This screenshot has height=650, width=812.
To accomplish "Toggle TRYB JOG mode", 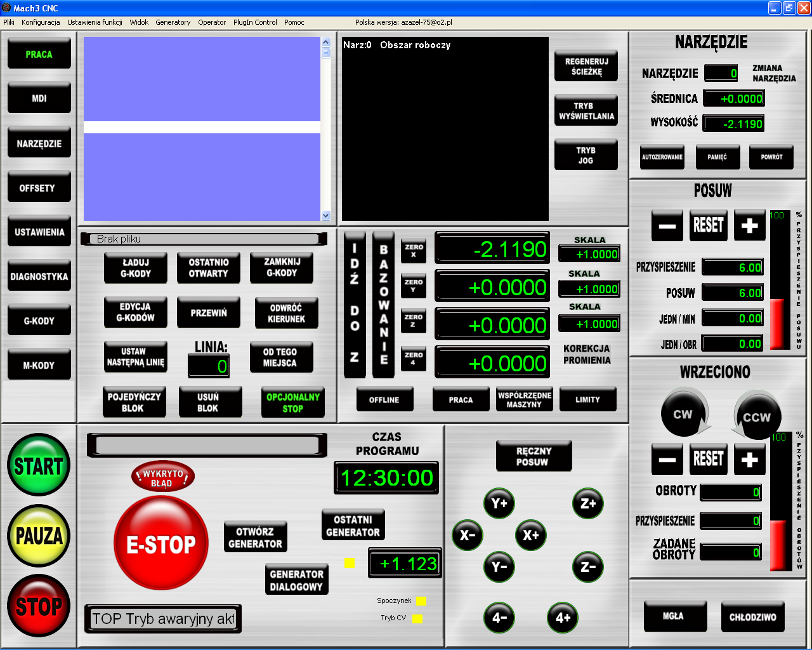I will (x=586, y=155).
